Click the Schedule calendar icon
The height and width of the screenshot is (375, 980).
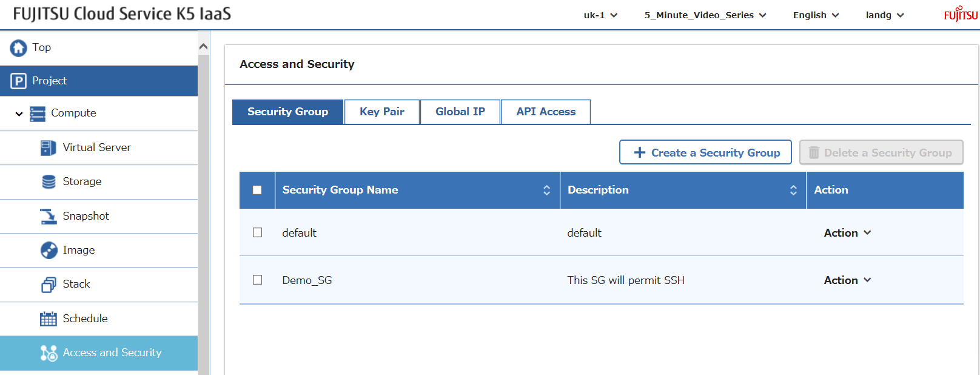click(x=49, y=319)
